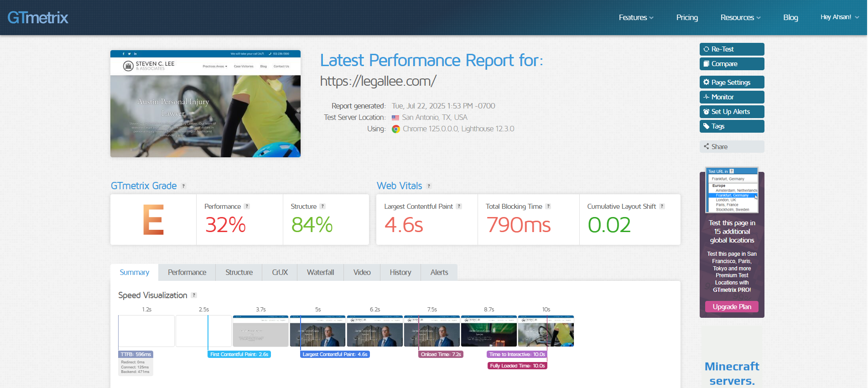Click the Monitor button
Screen dimensions: 868x388
tap(732, 97)
